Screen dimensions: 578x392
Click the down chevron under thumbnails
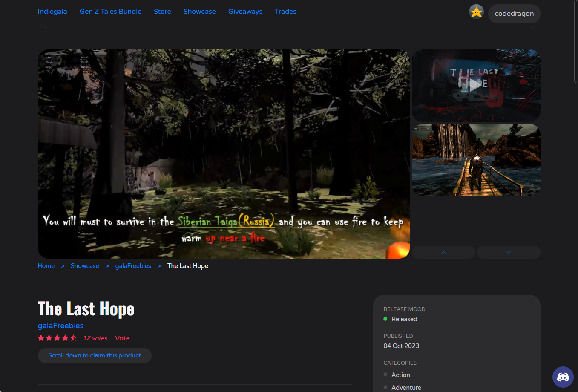509,252
